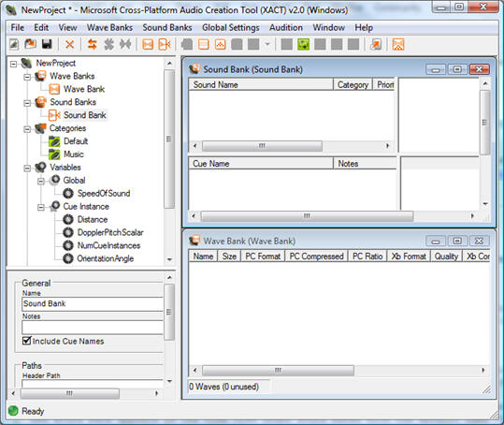
Task: Click the orange waveform-box toolbar icon
Action: point(220,44)
